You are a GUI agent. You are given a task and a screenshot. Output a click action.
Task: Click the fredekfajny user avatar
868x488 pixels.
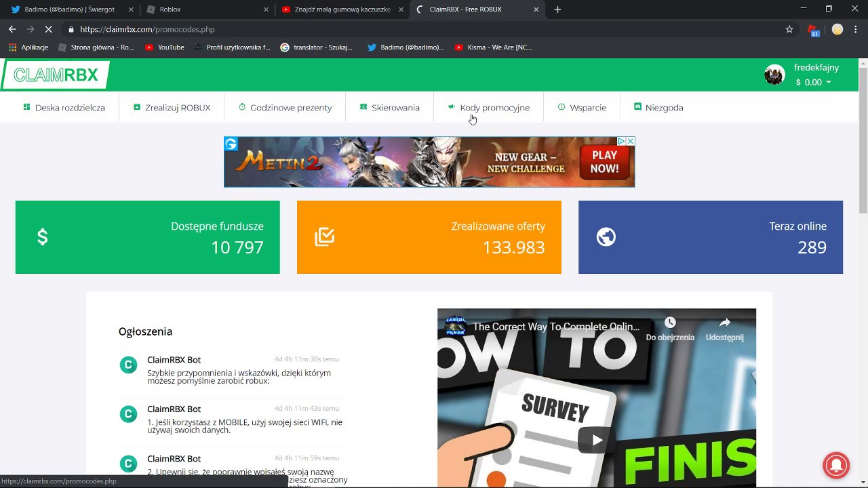pyautogui.click(x=774, y=75)
